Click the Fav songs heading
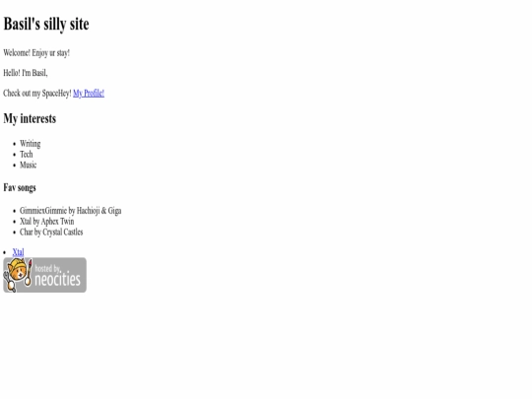This screenshot has height=399, width=532. 20,187
